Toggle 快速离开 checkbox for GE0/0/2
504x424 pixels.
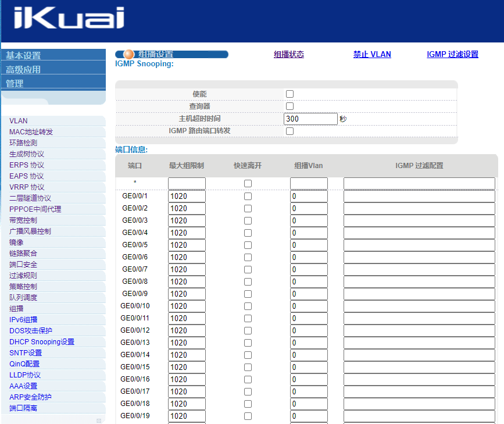pyautogui.click(x=248, y=208)
